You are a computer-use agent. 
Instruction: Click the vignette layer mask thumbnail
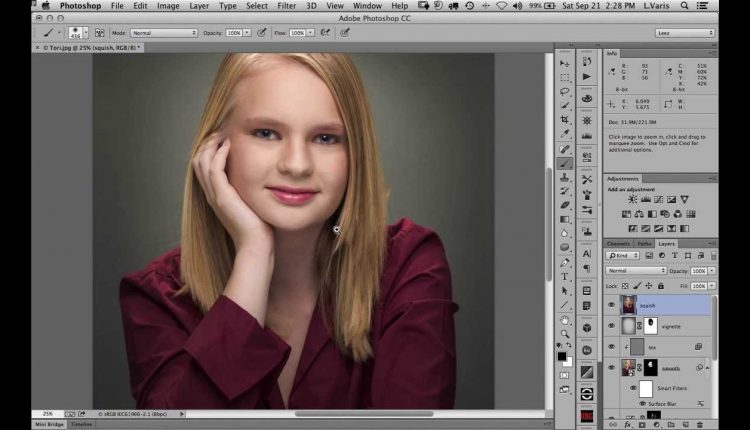pyautogui.click(x=651, y=326)
